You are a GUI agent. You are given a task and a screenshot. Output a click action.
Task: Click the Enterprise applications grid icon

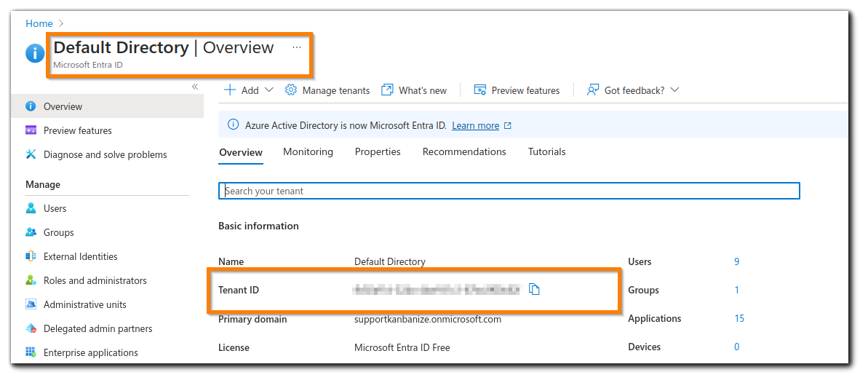click(x=31, y=352)
